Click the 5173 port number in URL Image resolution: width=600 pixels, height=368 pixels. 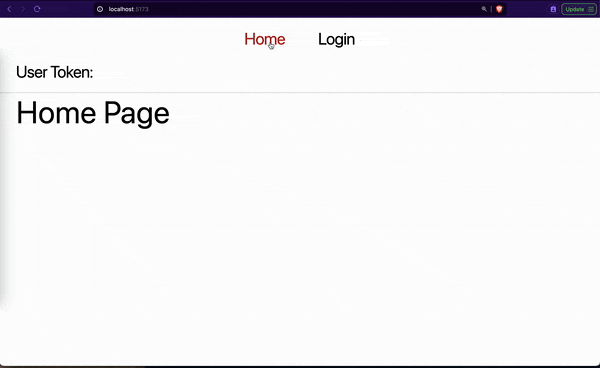(142, 9)
